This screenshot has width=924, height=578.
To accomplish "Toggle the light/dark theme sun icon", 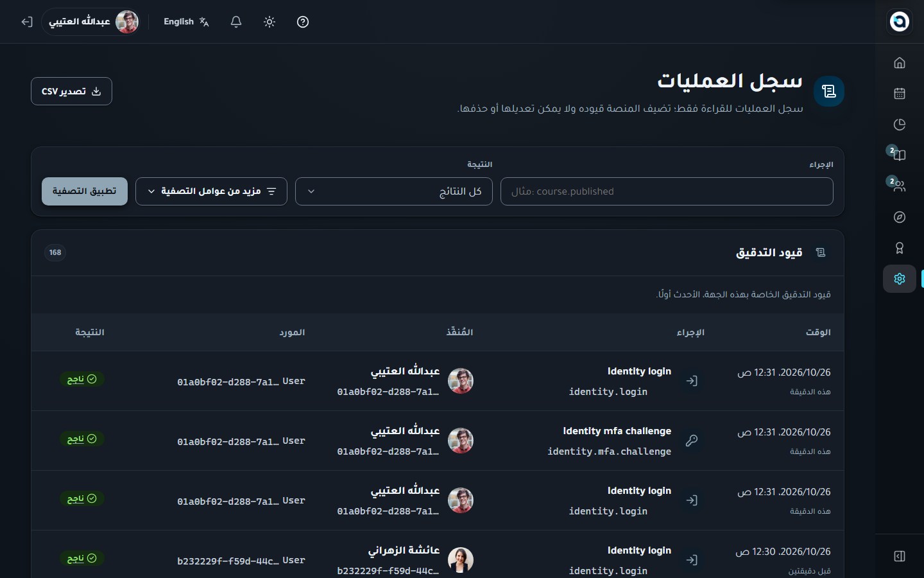I will (x=269, y=22).
